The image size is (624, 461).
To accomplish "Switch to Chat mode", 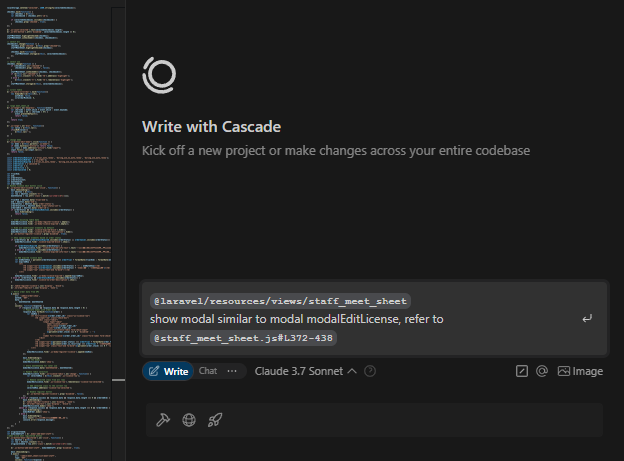I will point(208,371).
